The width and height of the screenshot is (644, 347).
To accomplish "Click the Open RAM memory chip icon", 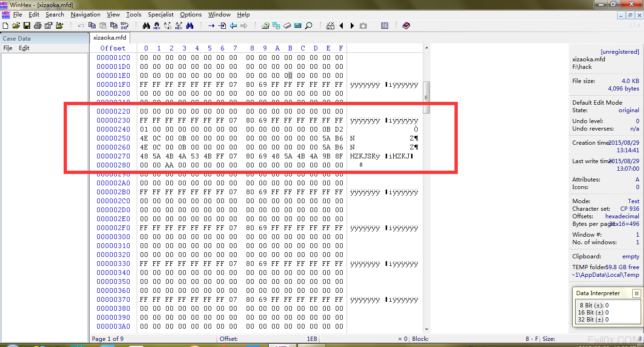I will (287, 25).
